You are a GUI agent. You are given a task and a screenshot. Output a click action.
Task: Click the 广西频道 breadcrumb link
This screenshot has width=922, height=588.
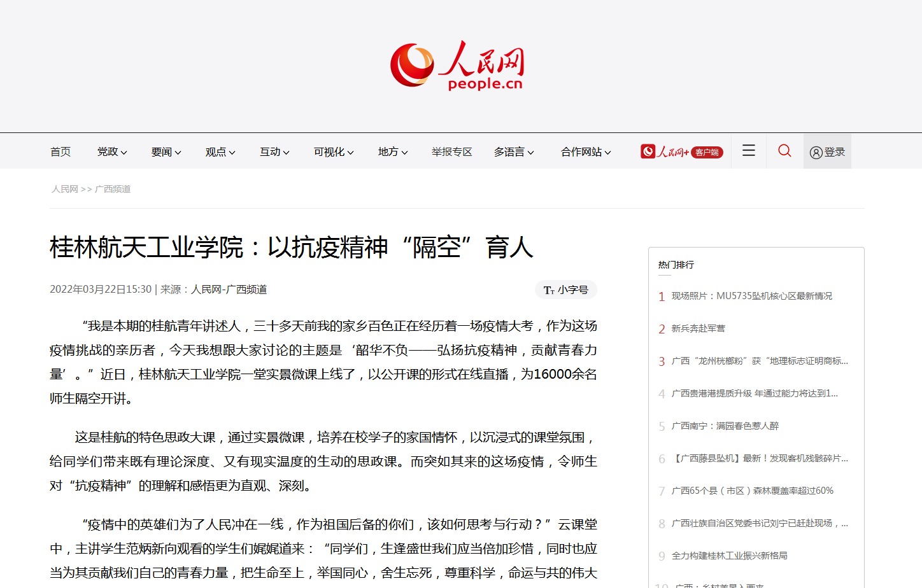pos(113,189)
